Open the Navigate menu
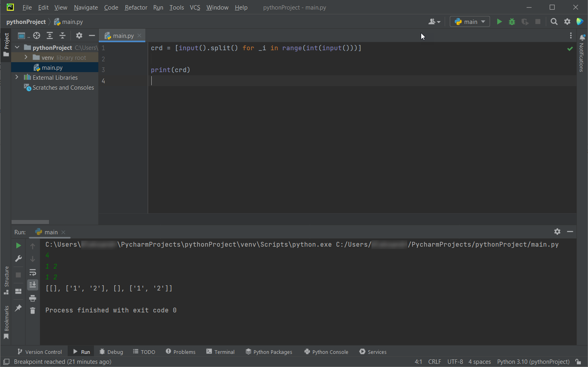This screenshot has height=367, width=588. (x=86, y=7)
